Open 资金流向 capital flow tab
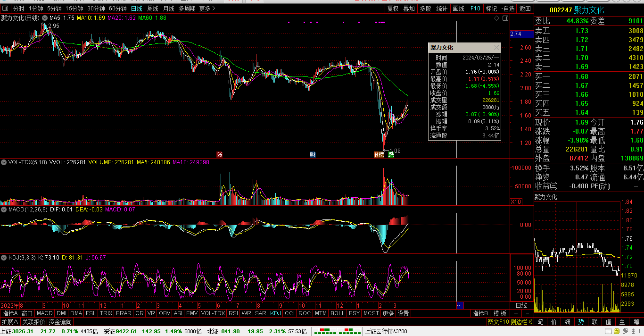644x336 pixels. pos(60,322)
